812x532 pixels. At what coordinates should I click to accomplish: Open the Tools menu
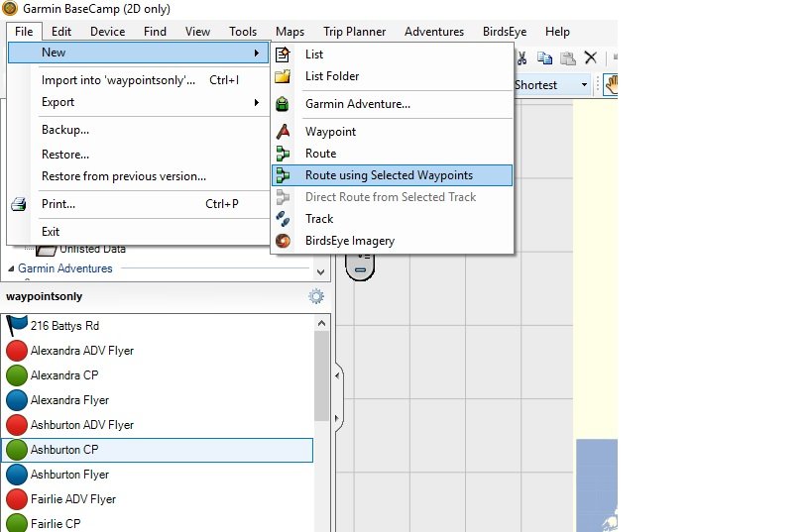(x=243, y=32)
